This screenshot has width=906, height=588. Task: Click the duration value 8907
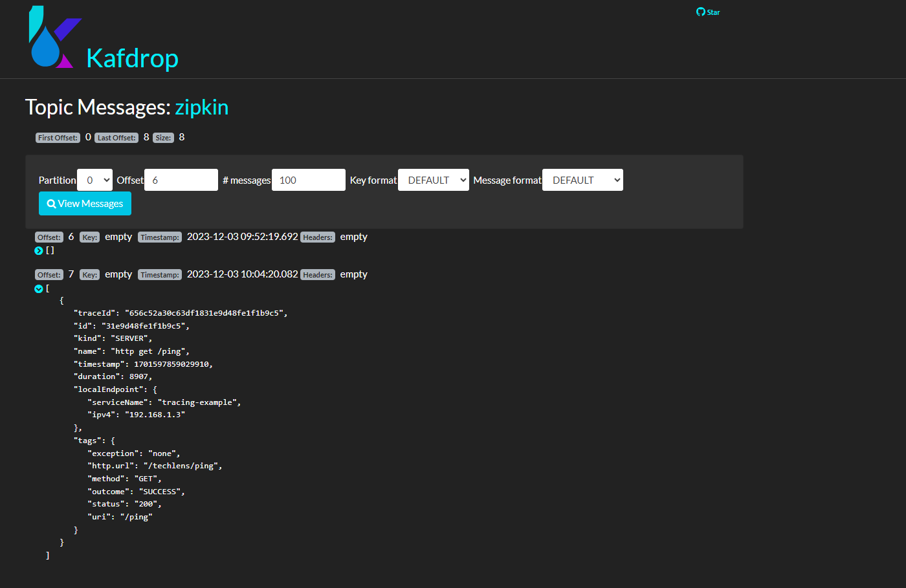click(139, 376)
